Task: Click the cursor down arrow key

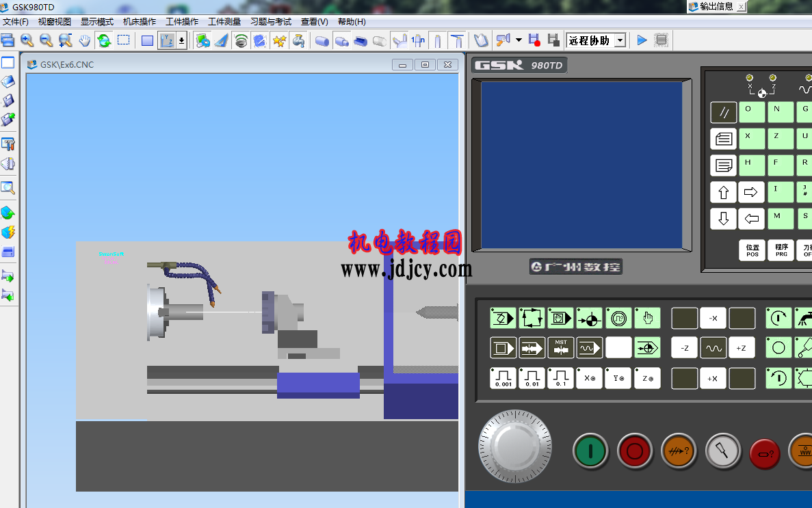Action: pyautogui.click(x=724, y=219)
